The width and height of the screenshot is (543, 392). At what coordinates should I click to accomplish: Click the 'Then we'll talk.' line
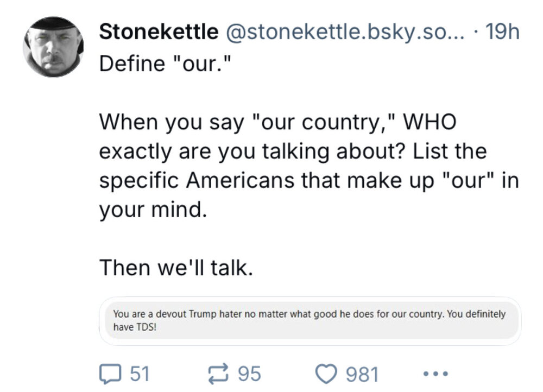(175, 267)
